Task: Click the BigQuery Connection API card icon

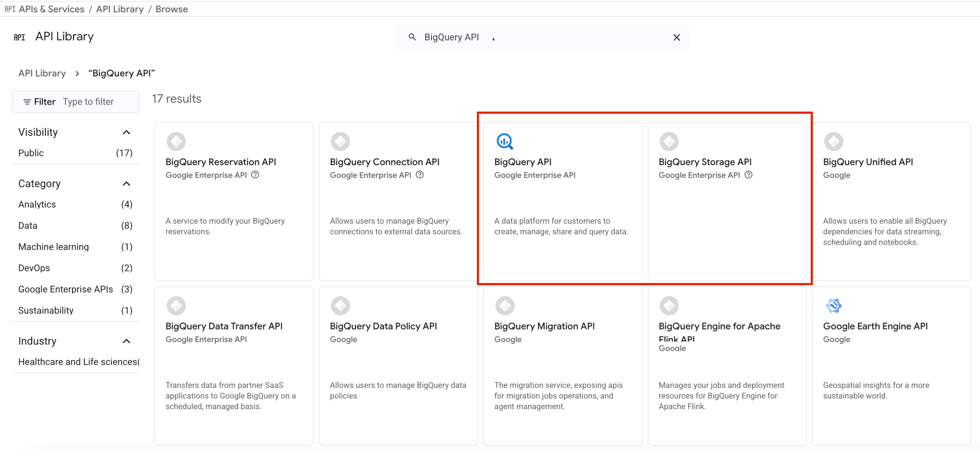Action: coord(340,141)
